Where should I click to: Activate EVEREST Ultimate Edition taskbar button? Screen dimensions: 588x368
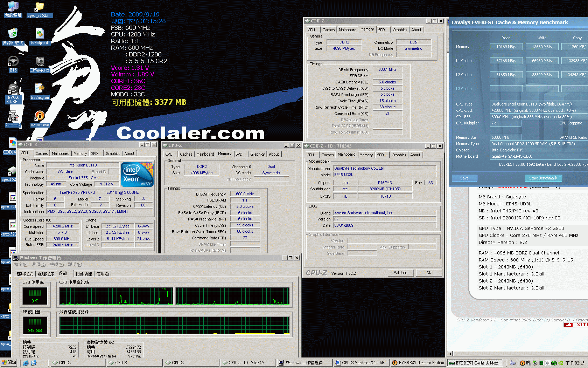coord(418,363)
